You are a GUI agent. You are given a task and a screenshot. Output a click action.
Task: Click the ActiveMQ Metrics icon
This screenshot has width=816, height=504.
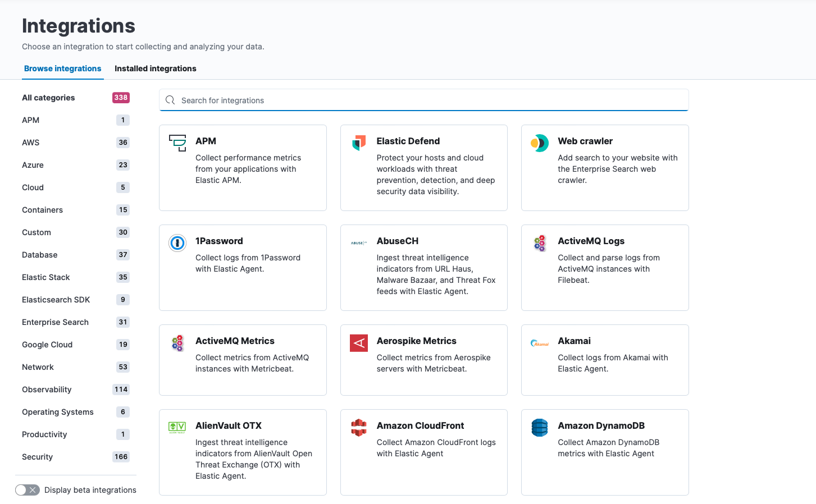[x=177, y=343]
